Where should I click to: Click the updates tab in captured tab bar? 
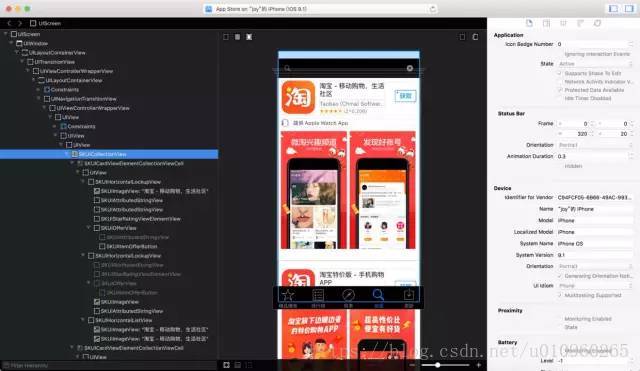[409, 298]
